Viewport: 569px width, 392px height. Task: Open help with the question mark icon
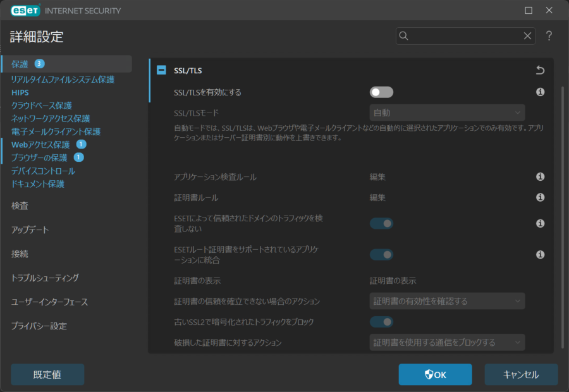549,35
